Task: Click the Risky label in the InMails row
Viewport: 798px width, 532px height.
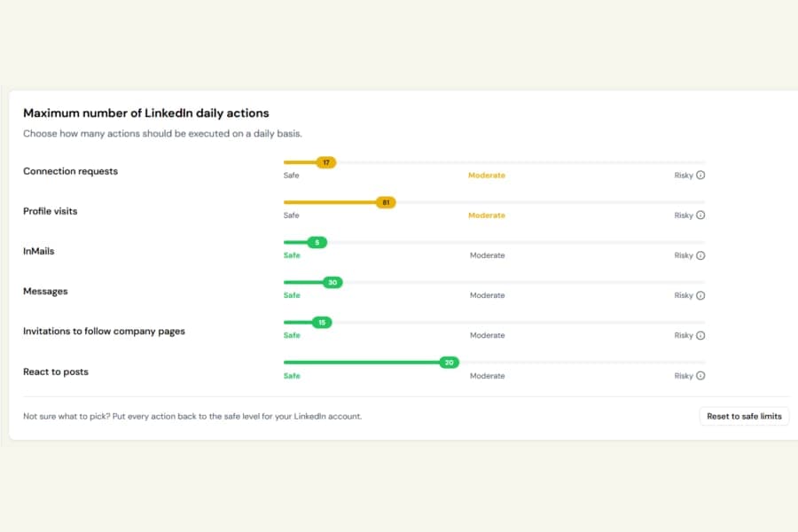Action: (684, 255)
